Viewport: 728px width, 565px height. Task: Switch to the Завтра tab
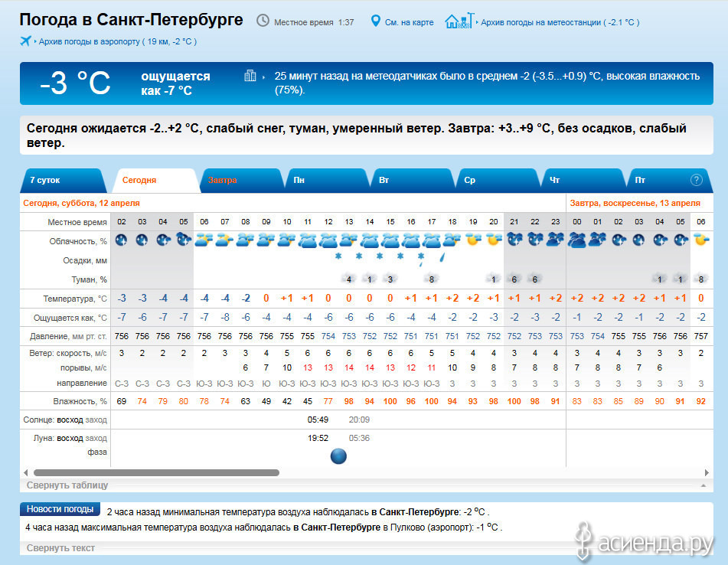click(241, 180)
